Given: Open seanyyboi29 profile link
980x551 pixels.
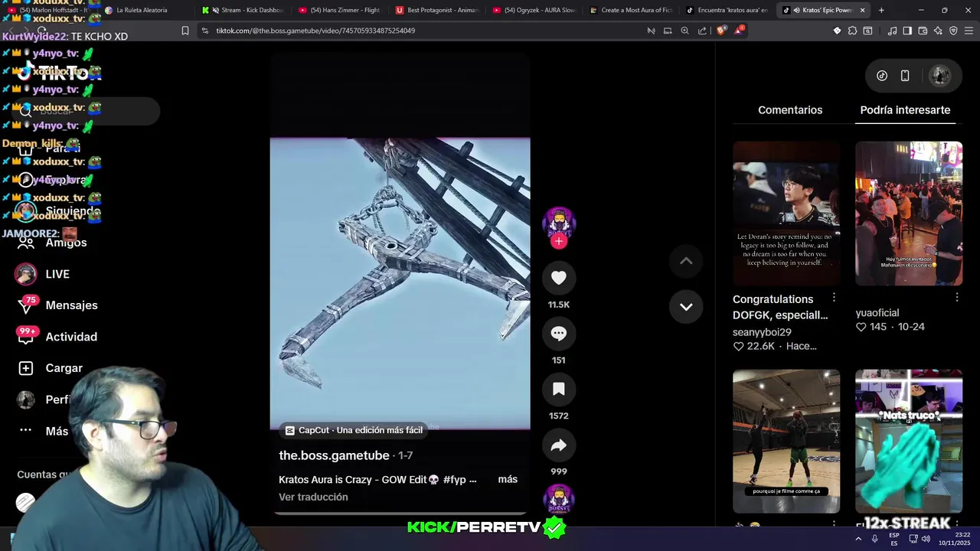Looking at the screenshot, I should pos(762,332).
